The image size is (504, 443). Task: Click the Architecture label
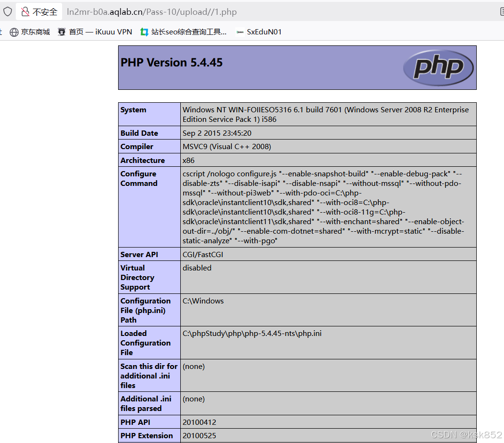tap(142, 160)
